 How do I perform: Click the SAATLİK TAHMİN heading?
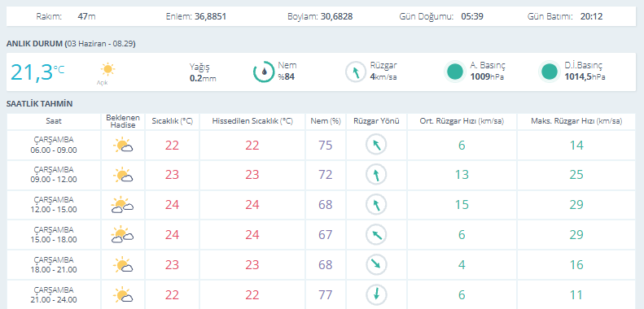click(x=39, y=104)
